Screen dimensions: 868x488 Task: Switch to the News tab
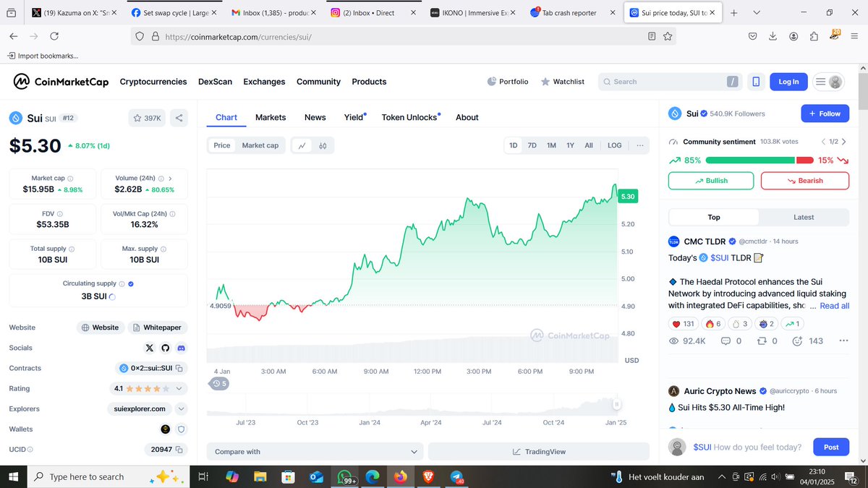pyautogui.click(x=315, y=117)
